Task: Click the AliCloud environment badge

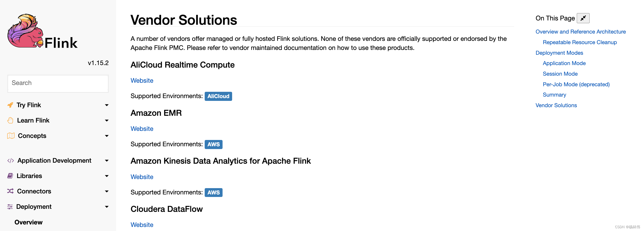Action: [x=218, y=96]
